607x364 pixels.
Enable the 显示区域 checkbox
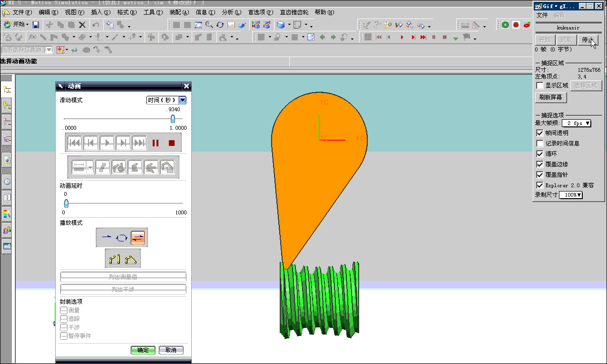[x=540, y=86]
